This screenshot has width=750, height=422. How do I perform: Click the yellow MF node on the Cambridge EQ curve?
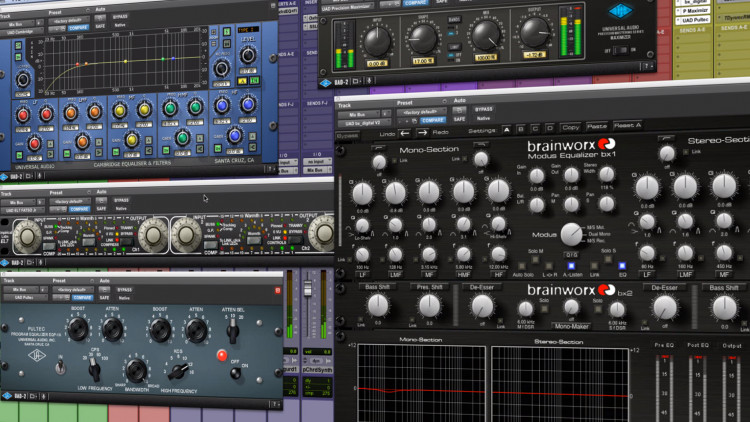[x=126, y=61]
